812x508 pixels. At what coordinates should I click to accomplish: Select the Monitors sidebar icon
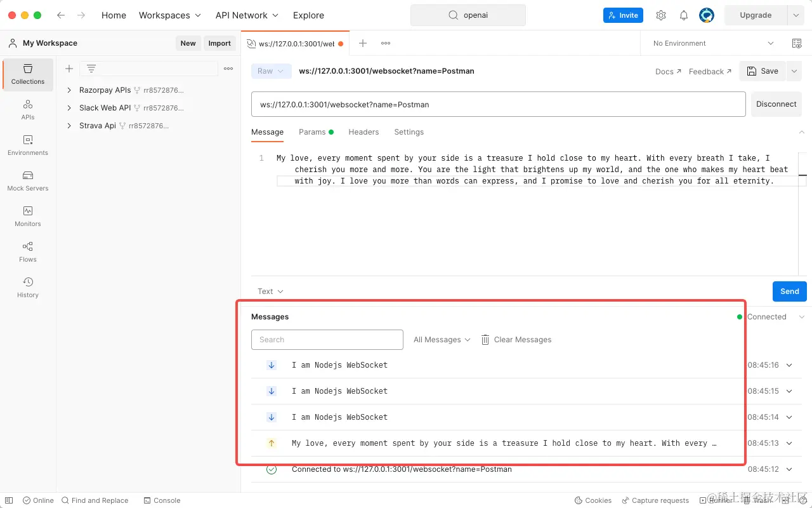27,217
